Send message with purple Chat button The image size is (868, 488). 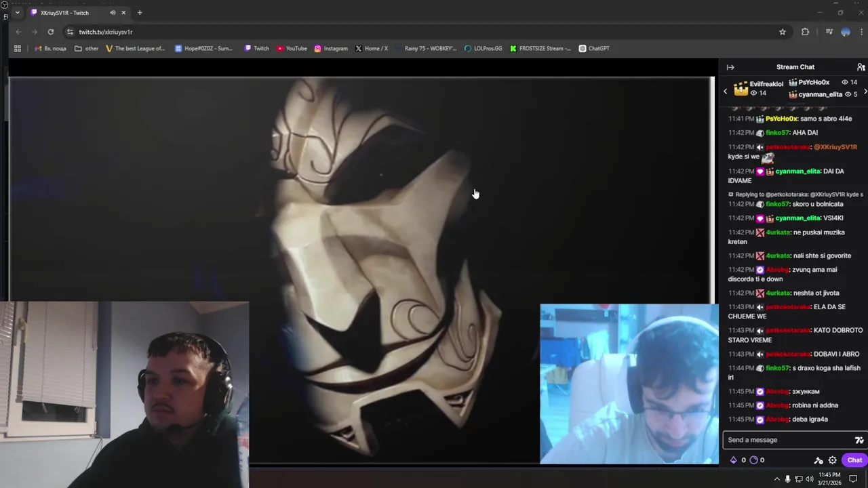(x=854, y=460)
